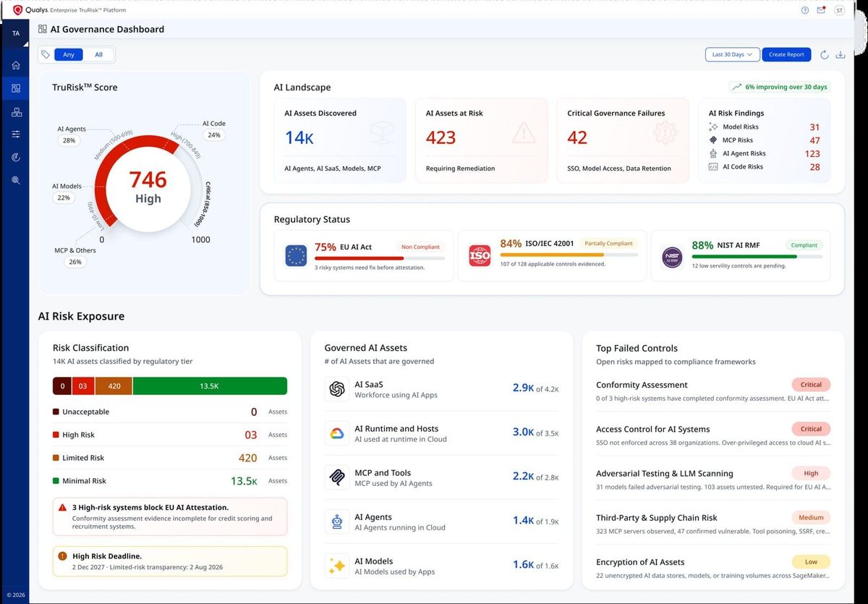
Task: Open the AI Assets at Risk card
Action: click(481, 140)
